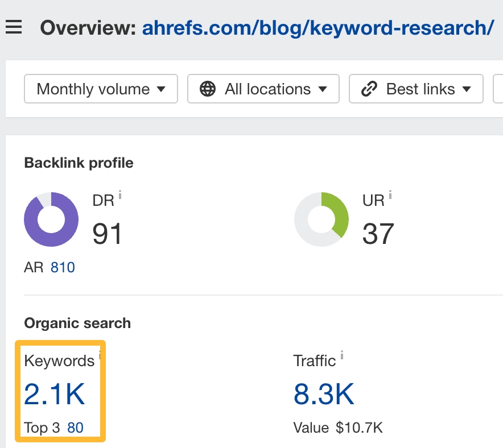This screenshot has width=503, height=448.
Task: Select the green UR donut chart
Action: coord(321,219)
